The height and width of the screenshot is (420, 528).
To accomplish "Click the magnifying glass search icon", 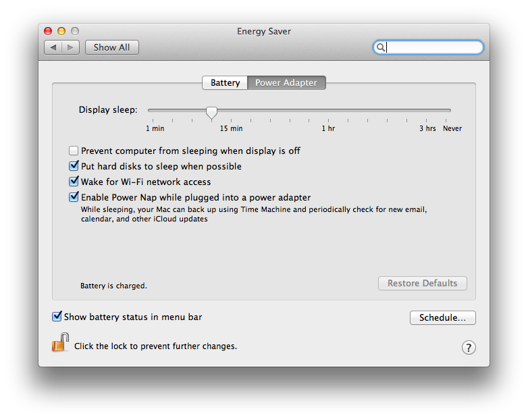I will pos(380,47).
